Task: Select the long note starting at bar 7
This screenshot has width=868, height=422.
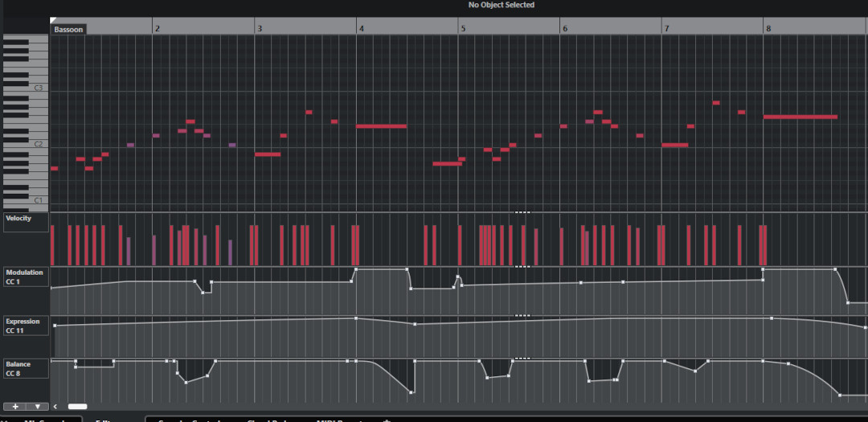Action: 675,145
